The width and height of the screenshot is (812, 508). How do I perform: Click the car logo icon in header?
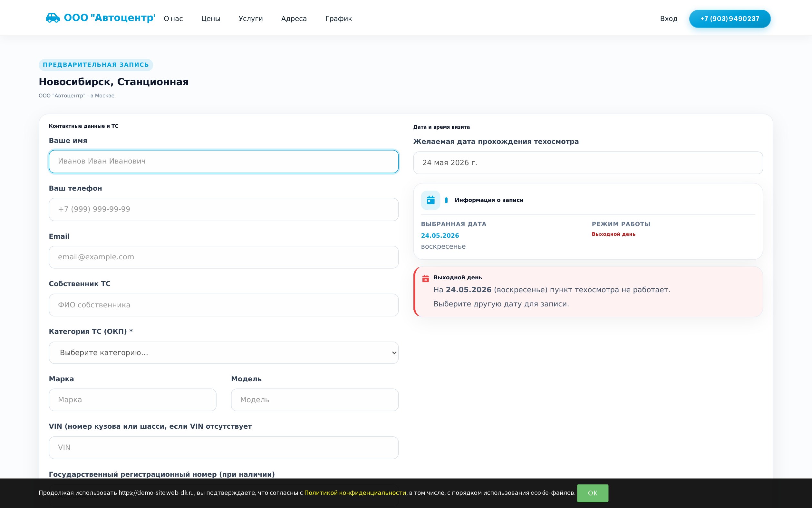[53, 18]
